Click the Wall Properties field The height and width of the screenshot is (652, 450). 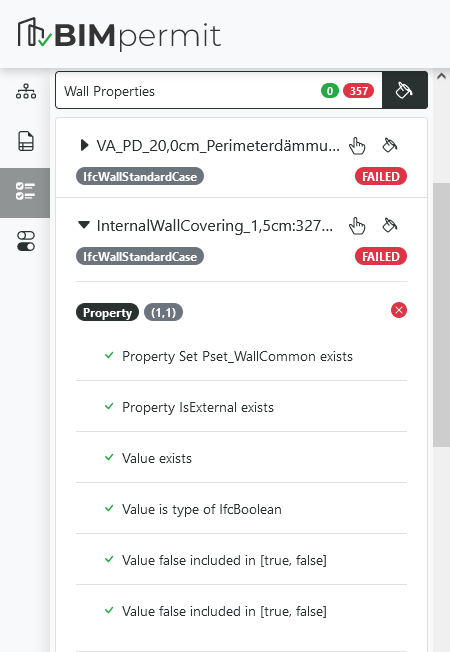click(x=219, y=90)
